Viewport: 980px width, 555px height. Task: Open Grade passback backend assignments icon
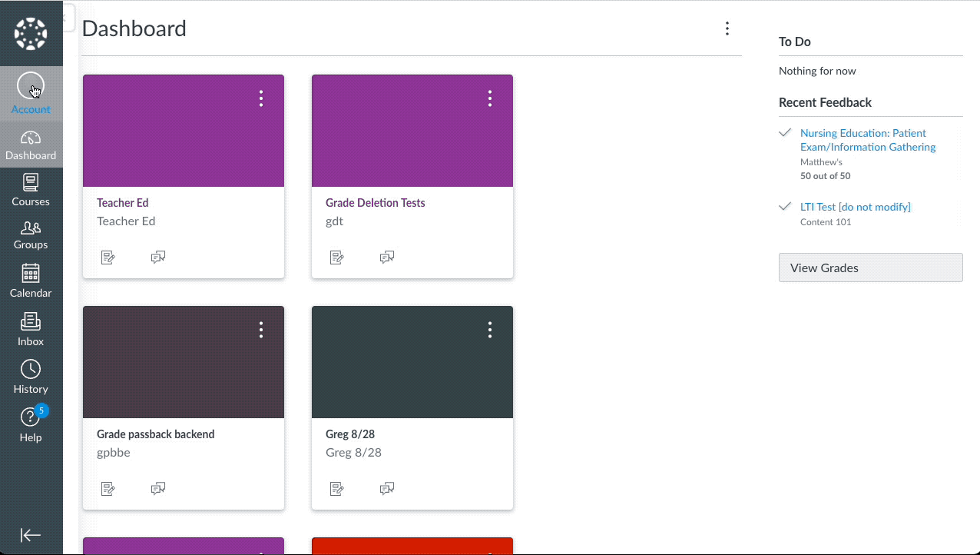108,489
